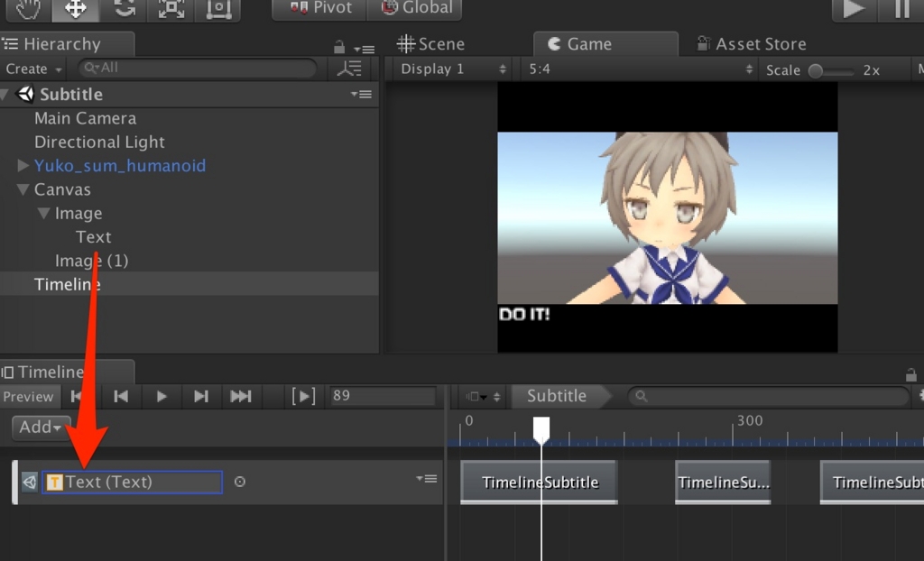Select Directional Light in the Hierarchy
The image size is (924, 561).
coord(99,142)
